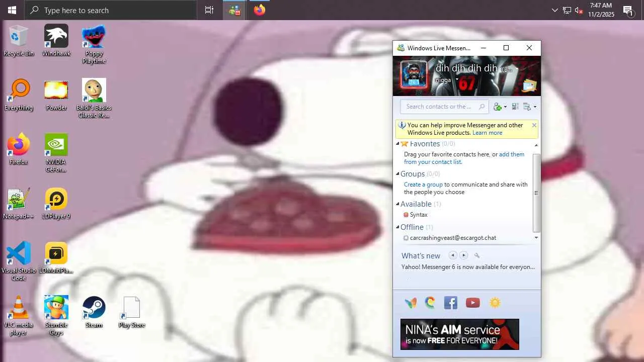Open the mail inbox icon in Messenger
Image resolution: width=644 pixels, height=362 pixels.
pos(529,85)
